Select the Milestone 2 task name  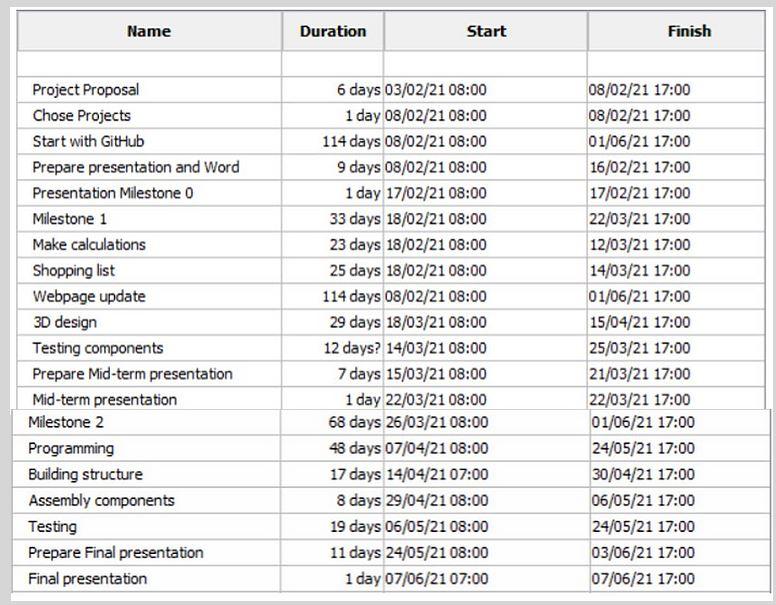(x=66, y=422)
